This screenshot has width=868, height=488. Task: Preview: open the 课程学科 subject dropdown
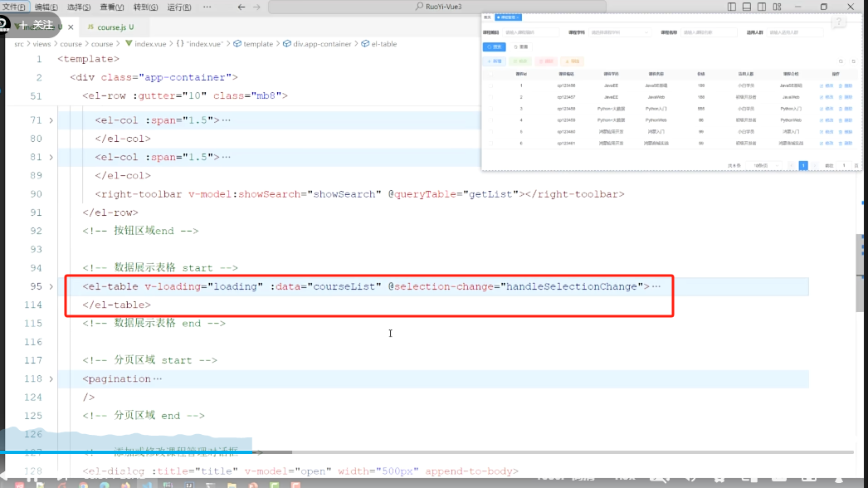tap(619, 32)
